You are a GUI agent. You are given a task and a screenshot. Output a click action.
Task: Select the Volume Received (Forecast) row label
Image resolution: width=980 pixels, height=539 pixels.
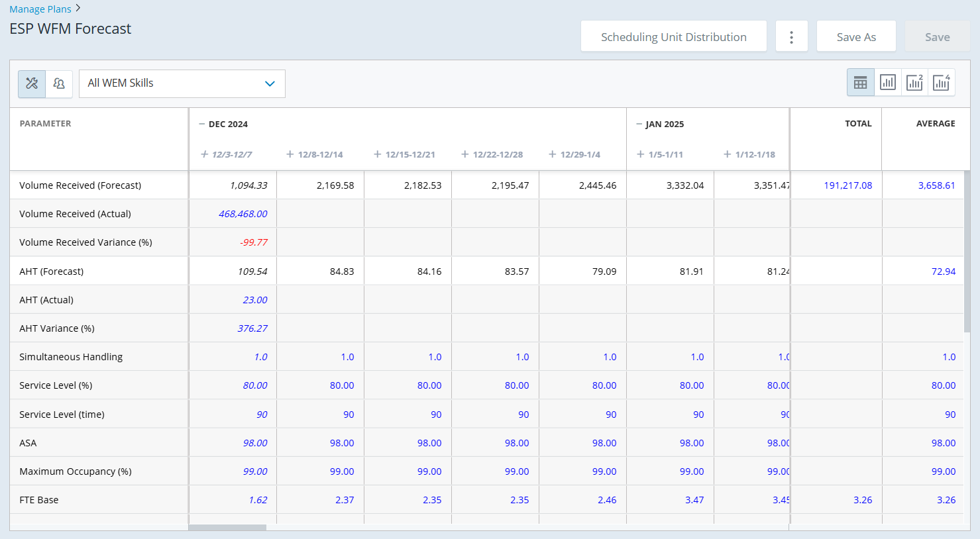[x=80, y=185]
